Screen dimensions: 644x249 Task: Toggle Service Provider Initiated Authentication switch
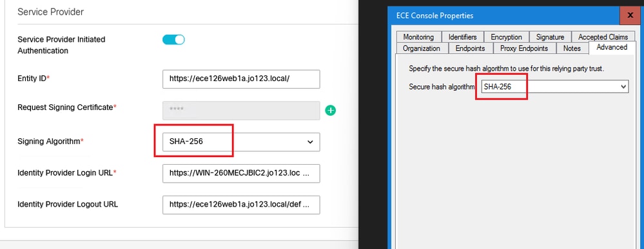(174, 39)
